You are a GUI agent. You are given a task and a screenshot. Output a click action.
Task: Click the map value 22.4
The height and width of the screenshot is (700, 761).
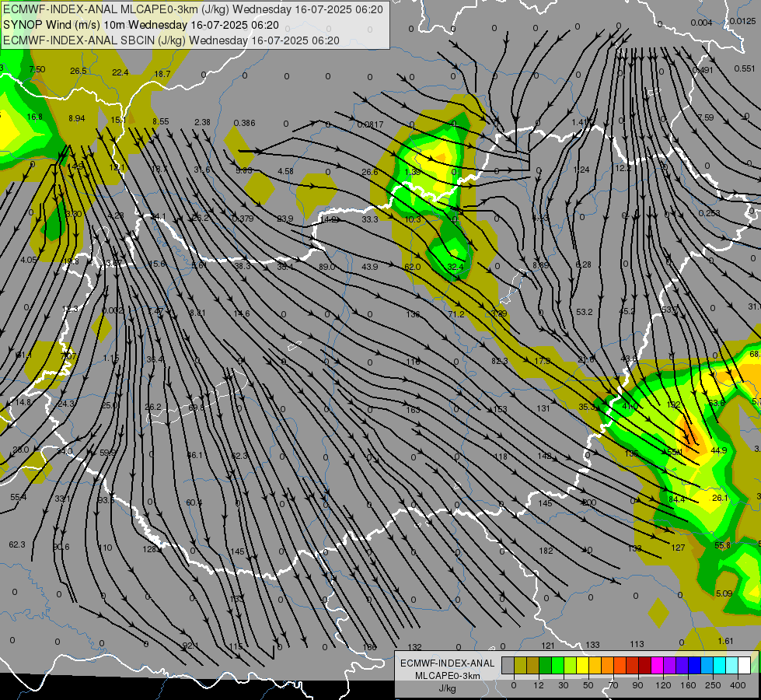tap(120, 72)
